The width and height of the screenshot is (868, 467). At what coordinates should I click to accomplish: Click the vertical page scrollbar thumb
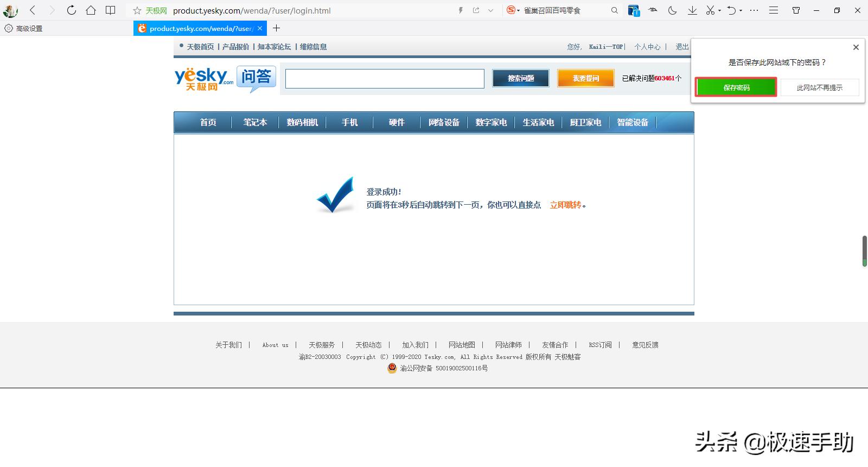point(865,251)
